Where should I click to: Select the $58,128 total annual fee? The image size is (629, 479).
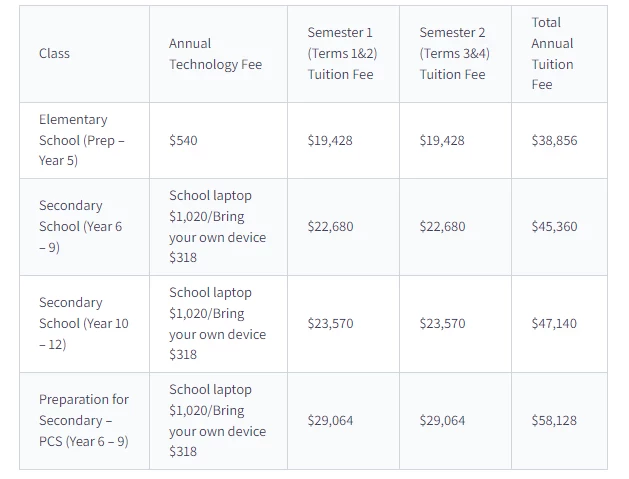[554, 420]
